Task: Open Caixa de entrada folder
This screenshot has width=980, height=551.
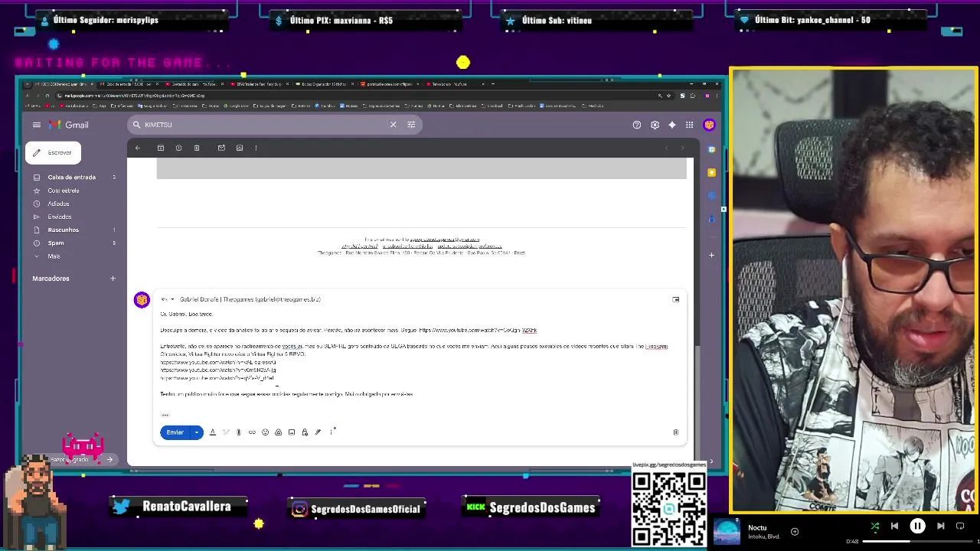Action: pyautogui.click(x=71, y=178)
